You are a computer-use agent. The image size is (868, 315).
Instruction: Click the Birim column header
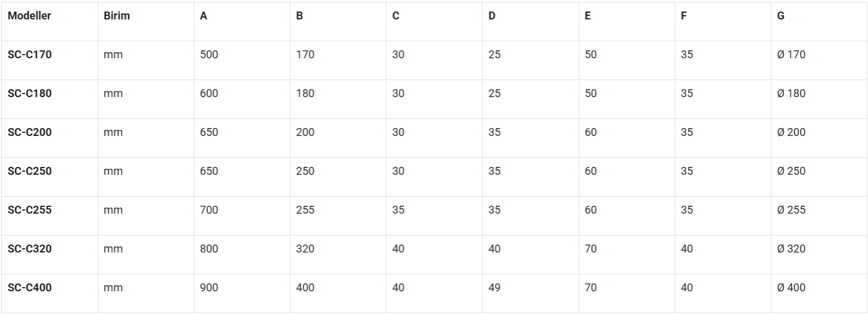[x=117, y=16]
